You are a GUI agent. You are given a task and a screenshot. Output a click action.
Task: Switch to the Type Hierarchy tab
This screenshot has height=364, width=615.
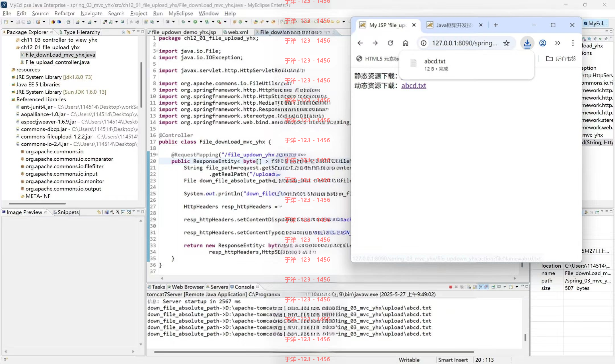pyautogui.click(x=80, y=32)
